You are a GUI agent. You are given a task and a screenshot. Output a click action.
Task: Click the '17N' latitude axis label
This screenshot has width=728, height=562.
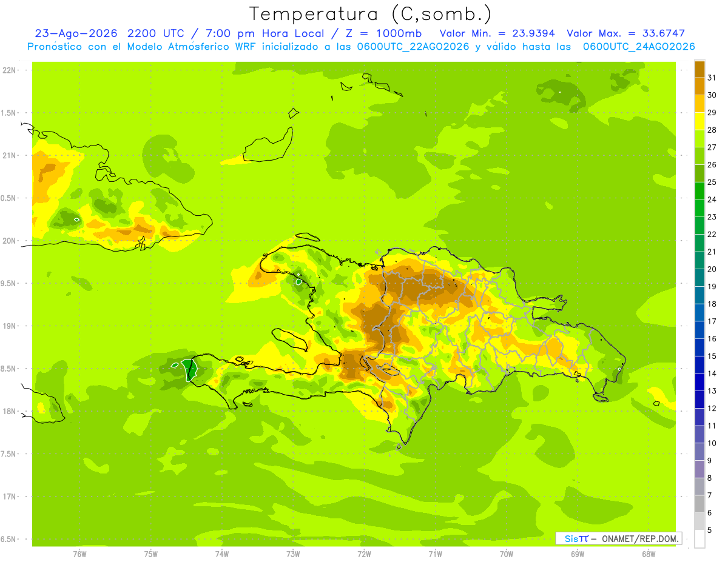pyautogui.click(x=10, y=497)
